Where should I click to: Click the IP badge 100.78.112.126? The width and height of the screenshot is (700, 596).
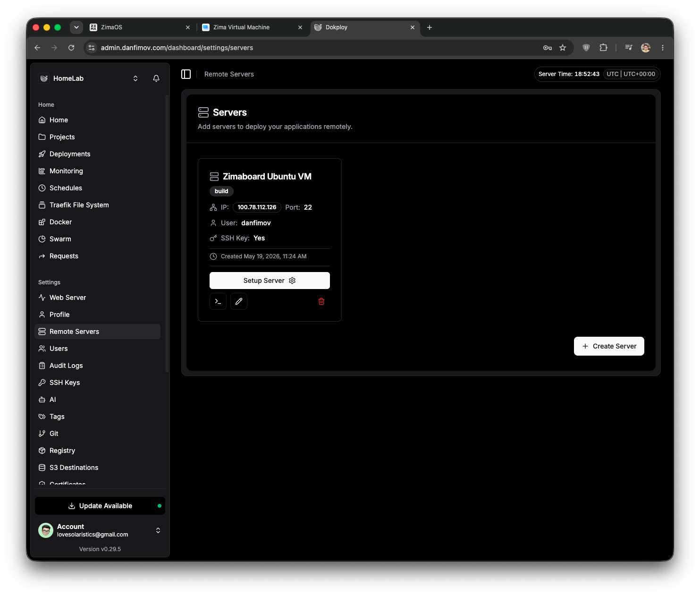click(x=257, y=207)
